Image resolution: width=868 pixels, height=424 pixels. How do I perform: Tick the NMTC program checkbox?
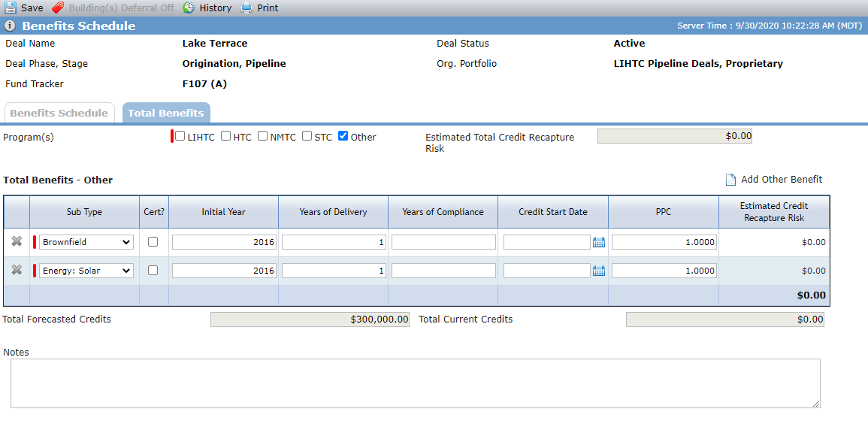tap(262, 136)
